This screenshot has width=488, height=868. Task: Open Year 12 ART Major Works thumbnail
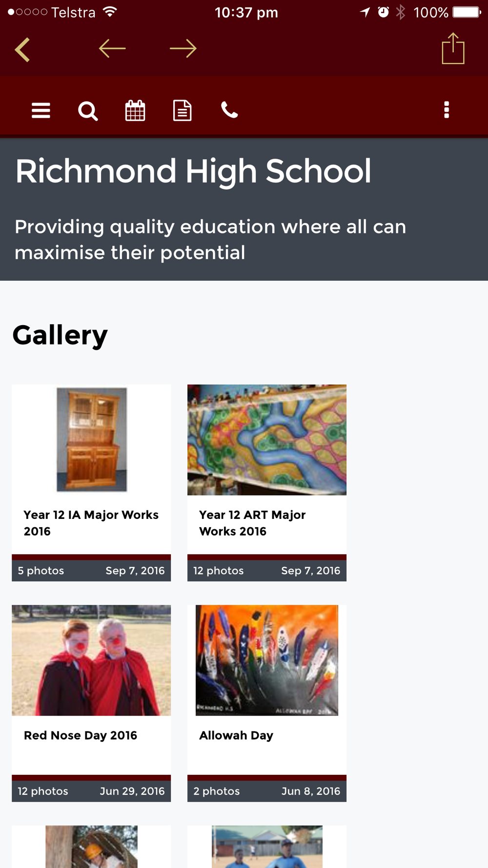click(x=267, y=439)
